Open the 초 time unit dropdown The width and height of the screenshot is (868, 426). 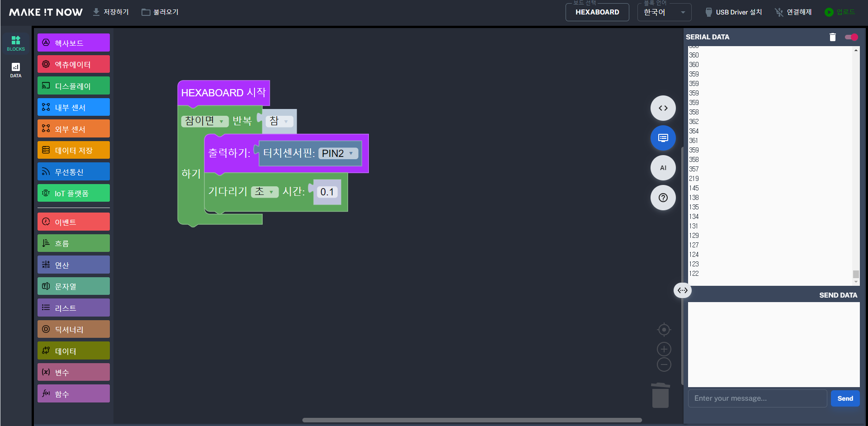tap(264, 192)
